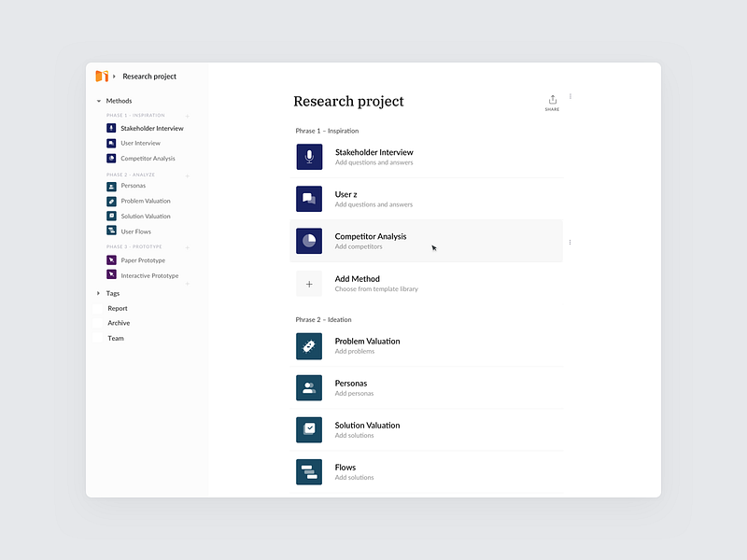Click Competitor Analysis icon in sidebar
This screenshot has width=747, height=560.
(111, 158)
